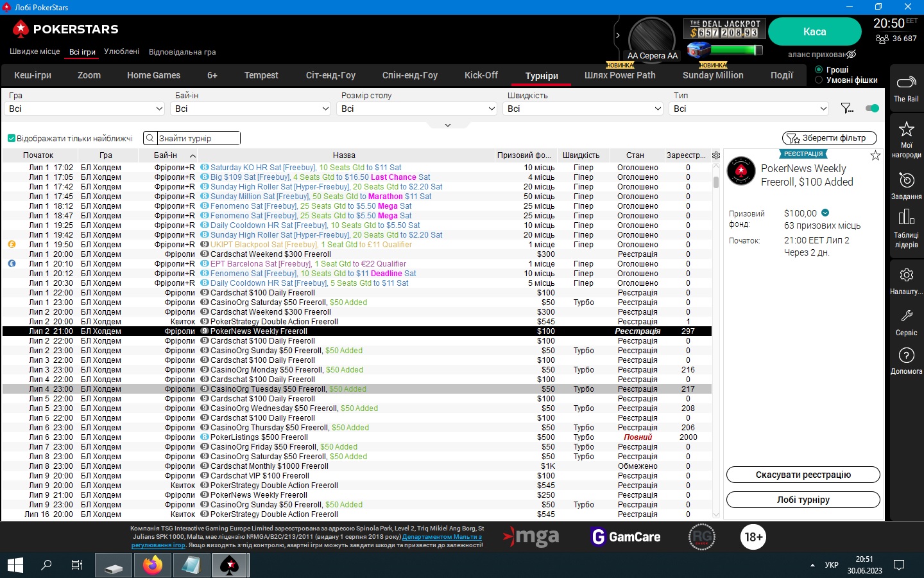
Task: Open the Тип dropdown
Action: [749, 109]
